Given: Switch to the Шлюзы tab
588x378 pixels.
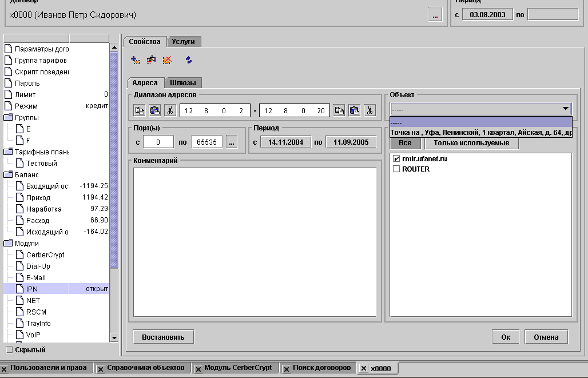Looking at the screenshot, I should point(183,83).
